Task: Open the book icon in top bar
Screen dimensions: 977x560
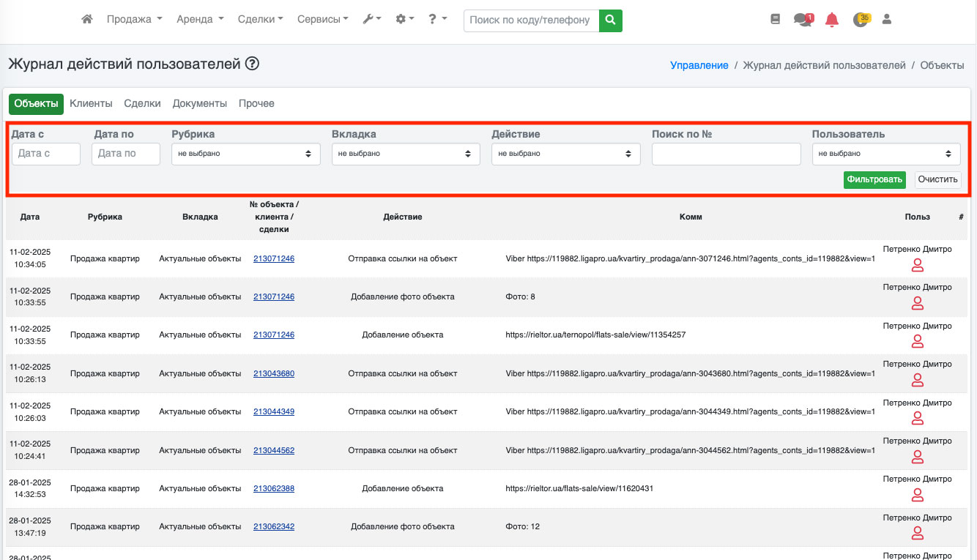Action: (x=776, y=20)
